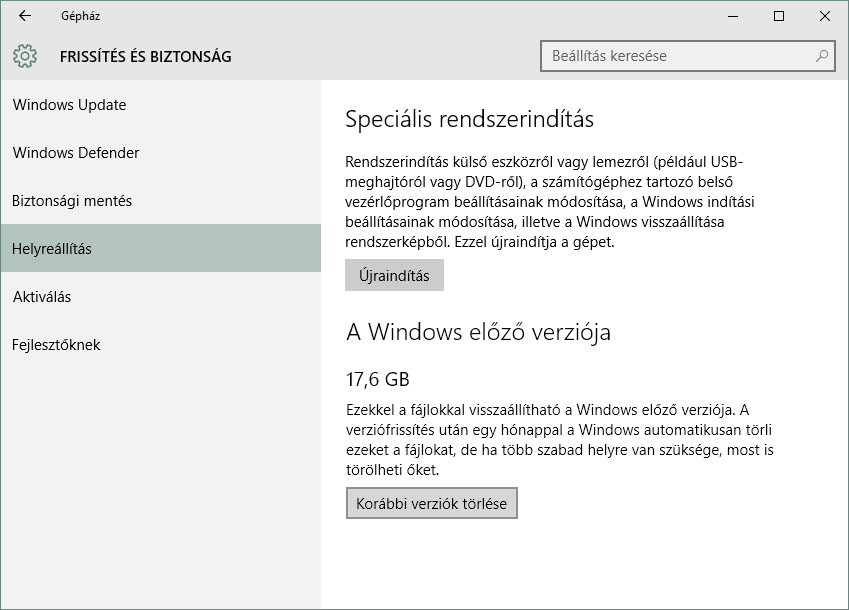Go to Biztonsági mentés settings

tap(72, 201)
